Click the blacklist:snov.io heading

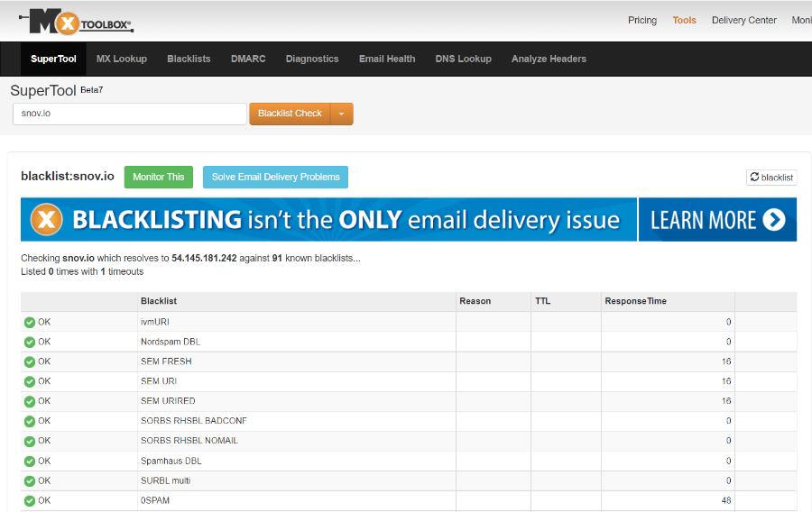tap(68, 177)
